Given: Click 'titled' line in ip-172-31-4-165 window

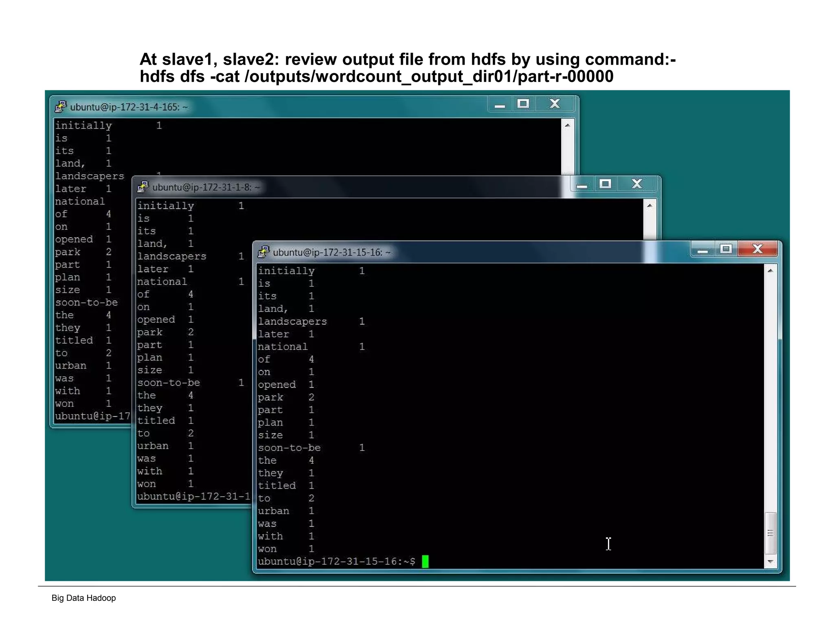Looking at the screenshot, I should [83, 340].
